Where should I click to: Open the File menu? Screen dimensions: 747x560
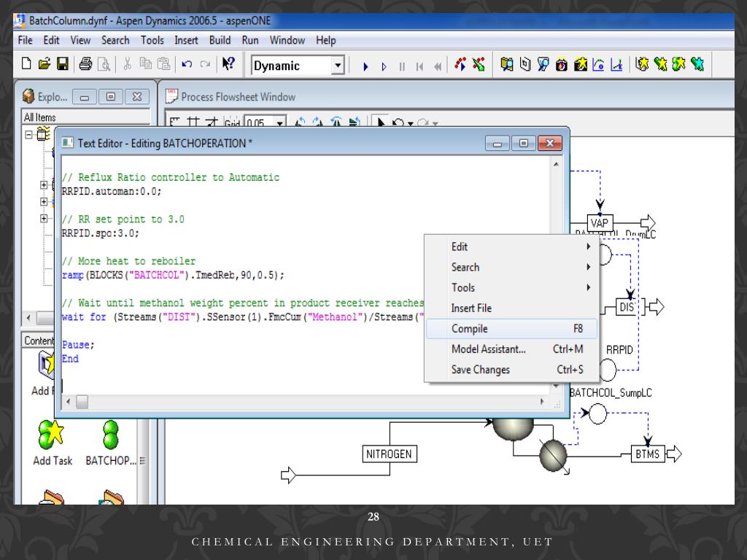coord(25,41)
